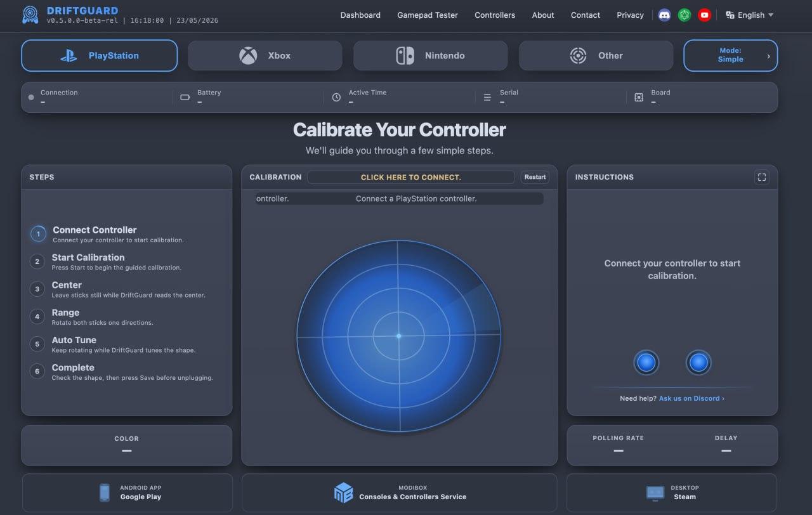The height and width of the screenshot is (515, 812).
Task: Click the Other controller target icon
Action: 578,56
